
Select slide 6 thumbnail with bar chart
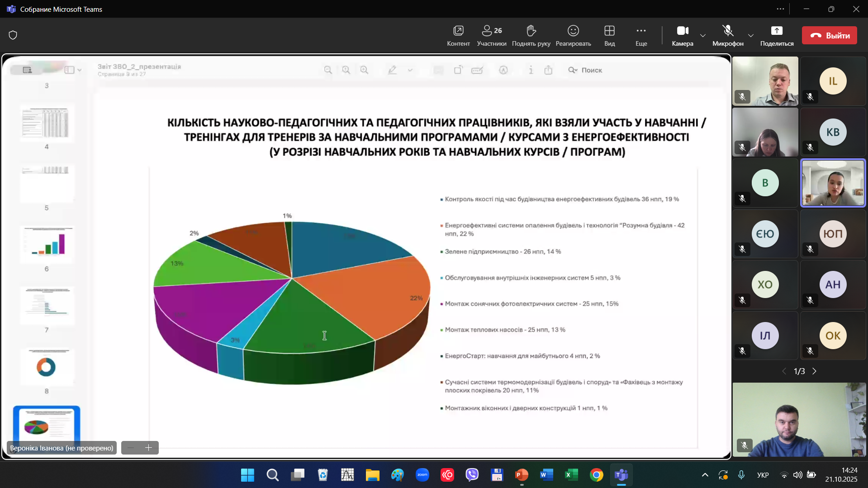coord(47,244)
